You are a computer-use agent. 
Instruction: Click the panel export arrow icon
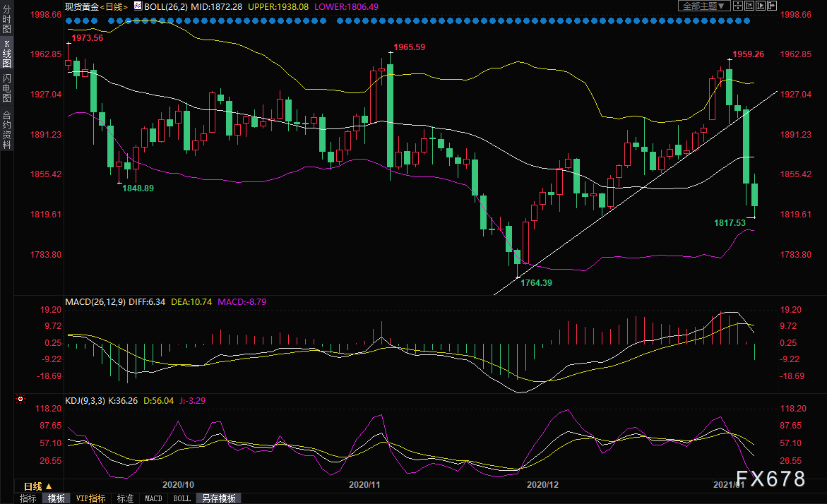point(772,6)
